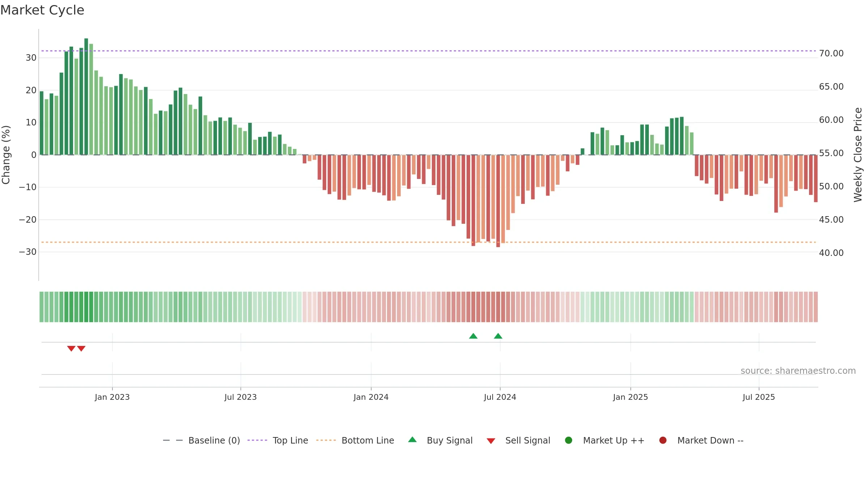Toggle the Bottom Line legend label
Image resolution: width=868 pixels, height=488 pixels.
pos(368,440)
